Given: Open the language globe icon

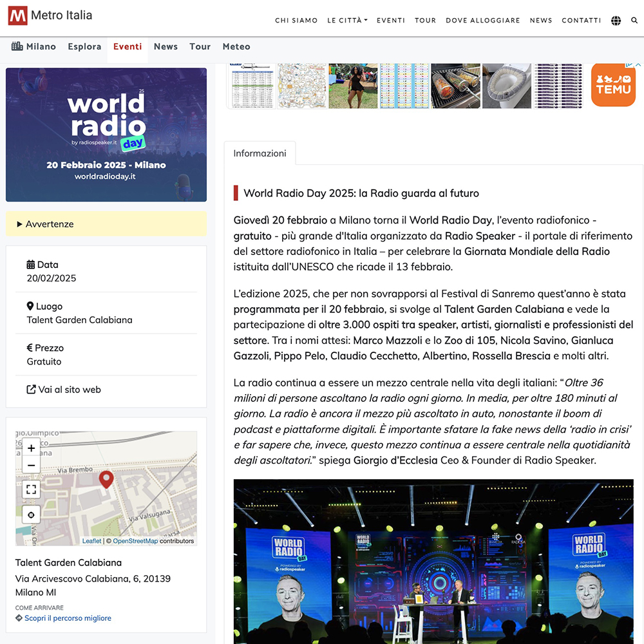Looking at the screenshot, I should [616, 21].
